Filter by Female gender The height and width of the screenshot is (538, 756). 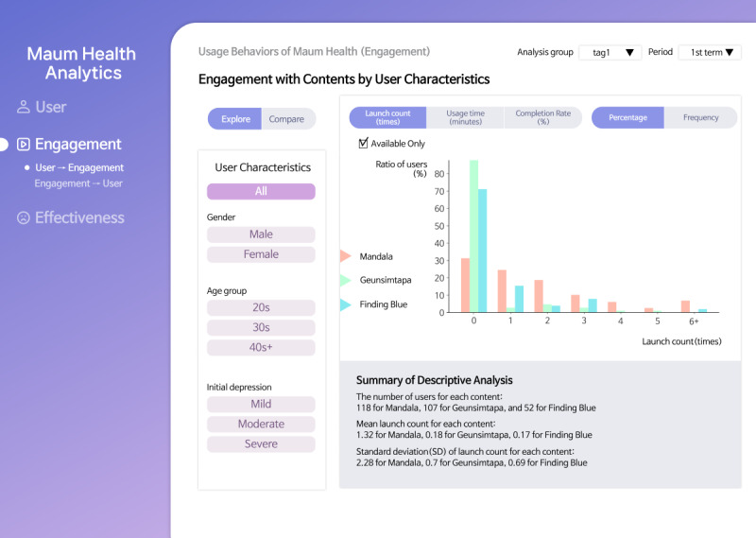coord(261,254)
